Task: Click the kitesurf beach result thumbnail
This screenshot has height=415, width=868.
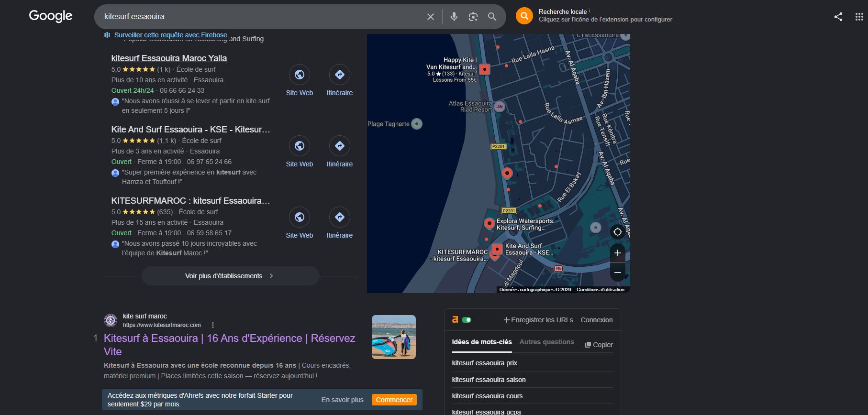Action: click(394, 337)
